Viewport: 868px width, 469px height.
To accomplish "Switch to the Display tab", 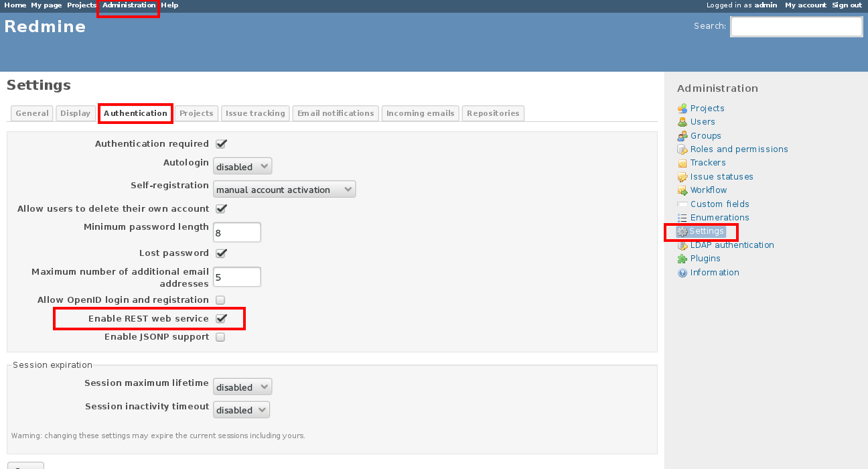I will 75,113.
